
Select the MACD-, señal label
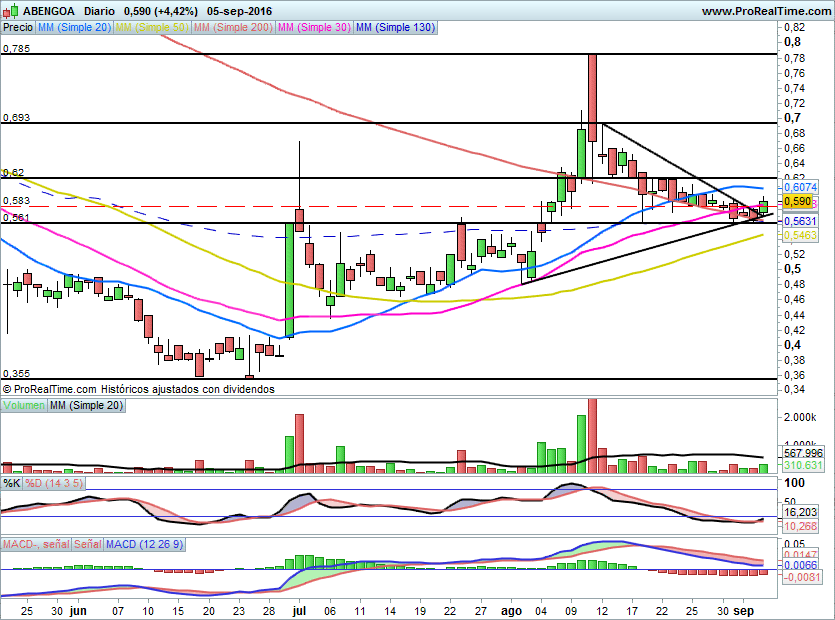[x=36, y=544]
